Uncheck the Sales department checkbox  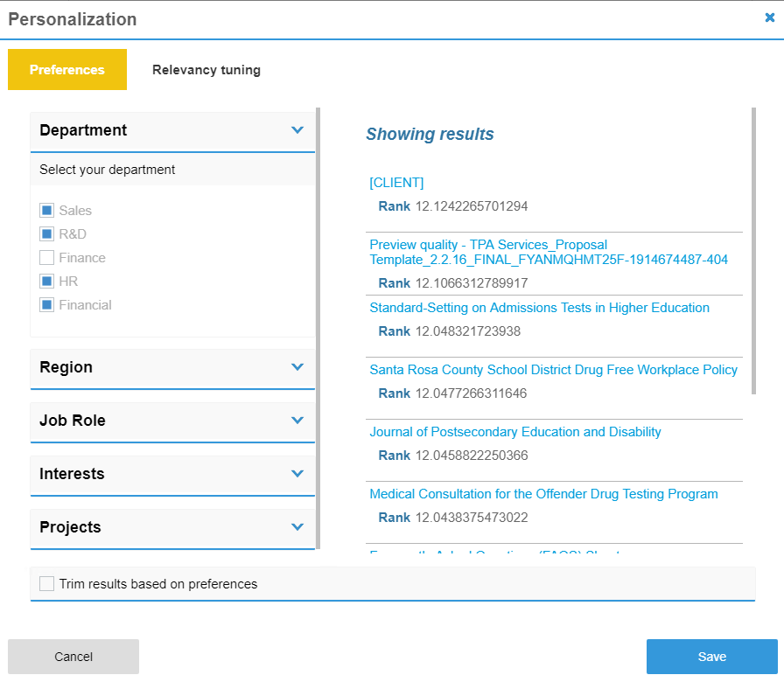coord(47,211)
